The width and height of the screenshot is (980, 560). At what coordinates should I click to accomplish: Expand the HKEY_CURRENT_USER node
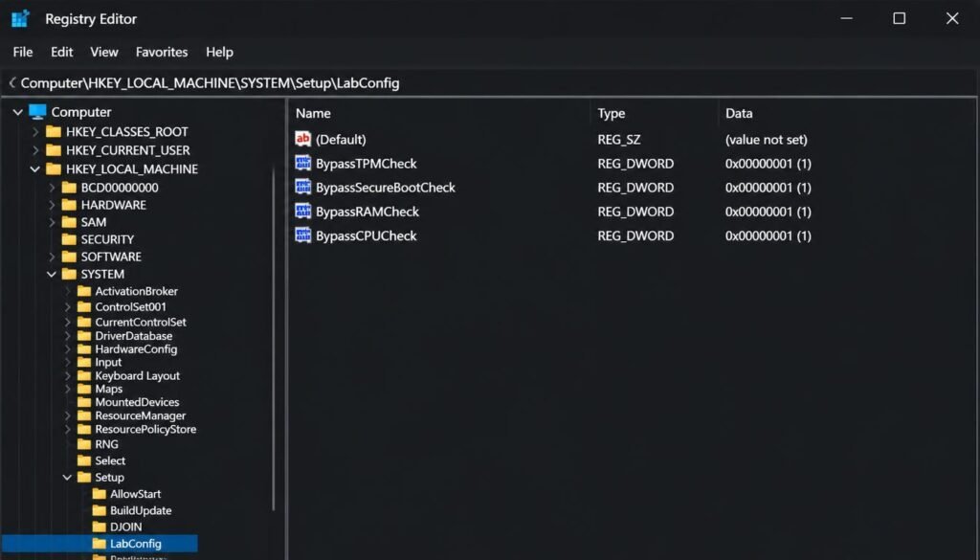point(35,150)
